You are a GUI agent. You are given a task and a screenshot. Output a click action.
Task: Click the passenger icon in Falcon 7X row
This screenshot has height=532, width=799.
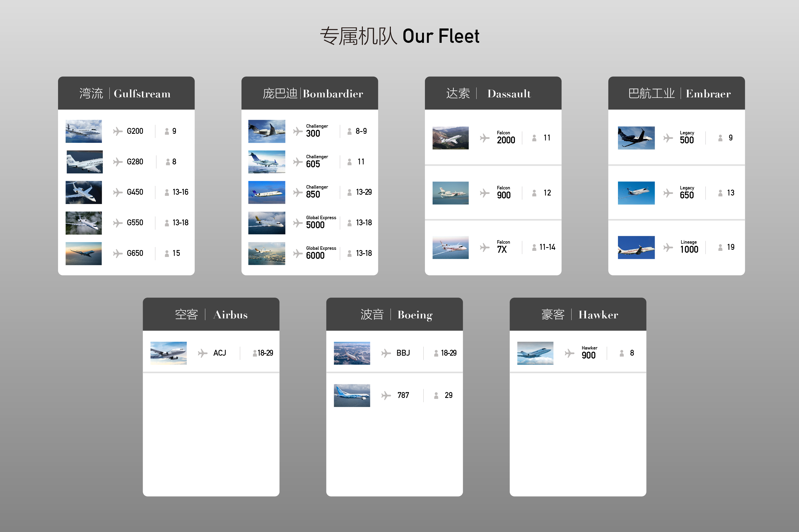point(534,247)
